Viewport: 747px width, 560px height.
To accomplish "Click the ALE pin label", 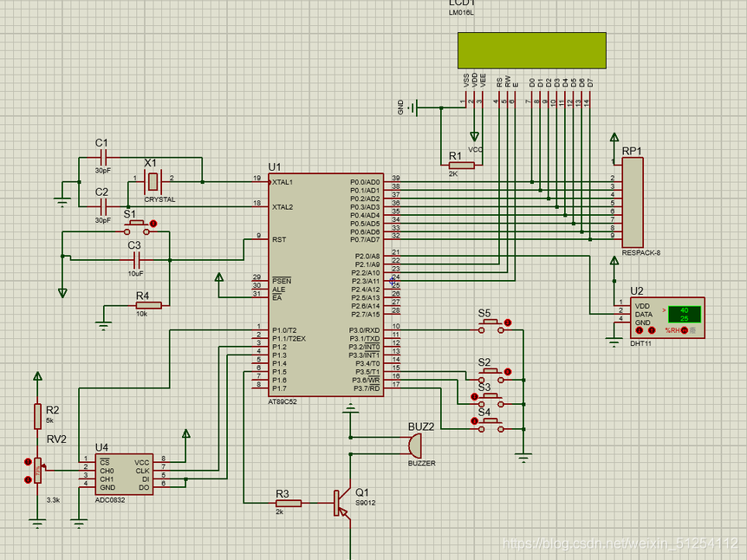I will click(278, 290).
